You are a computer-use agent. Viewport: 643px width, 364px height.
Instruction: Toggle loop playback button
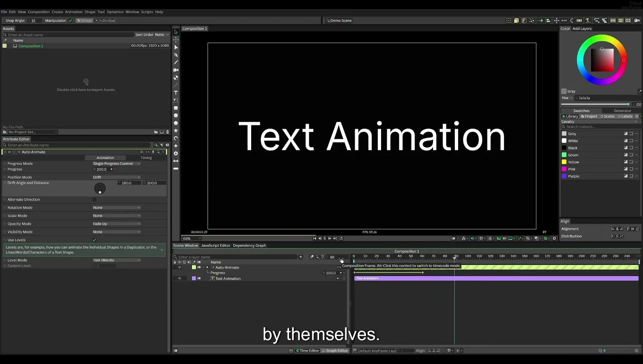click(341, 239)
